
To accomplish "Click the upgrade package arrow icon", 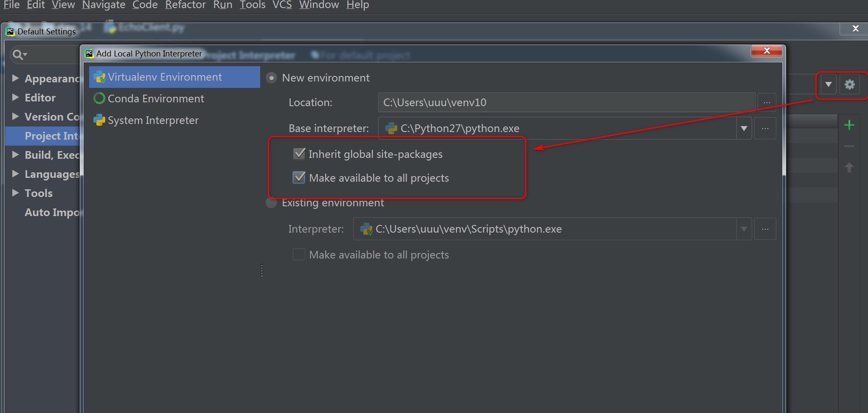I will point(849,167).
